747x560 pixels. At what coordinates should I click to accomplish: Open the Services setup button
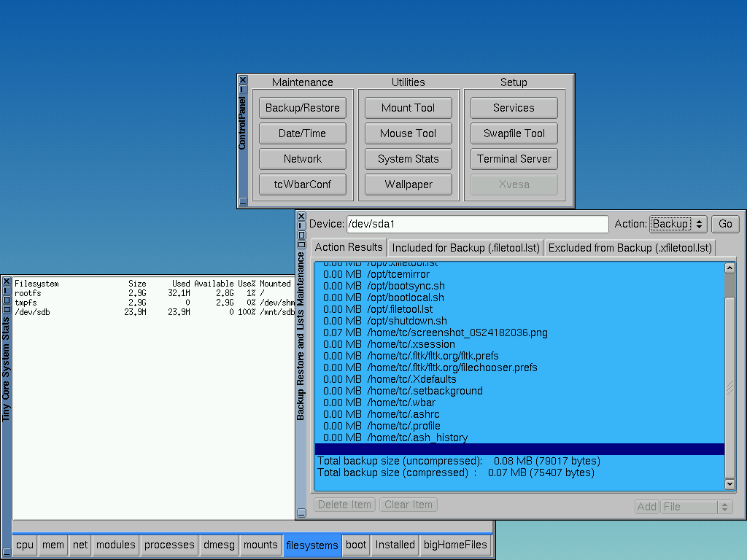click(514, 108)
